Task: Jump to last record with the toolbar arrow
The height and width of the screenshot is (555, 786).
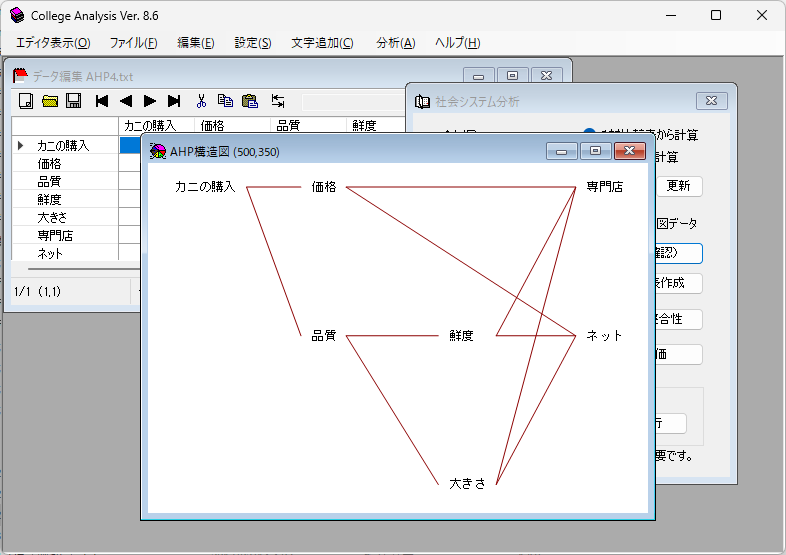Action: (174, 101)
